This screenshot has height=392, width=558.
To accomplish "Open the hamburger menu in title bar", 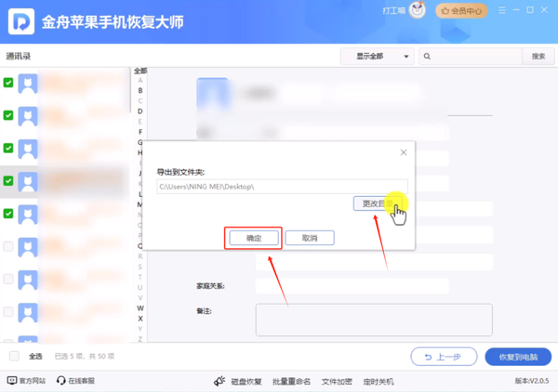I will (x=502, y=10).
